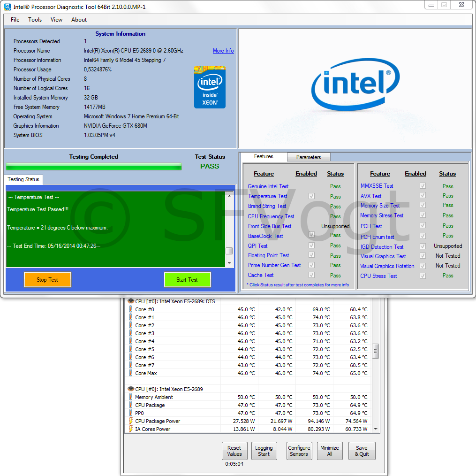The image size is (476, 476).
Task: Open the Tools menu
Action: (35, 20)
